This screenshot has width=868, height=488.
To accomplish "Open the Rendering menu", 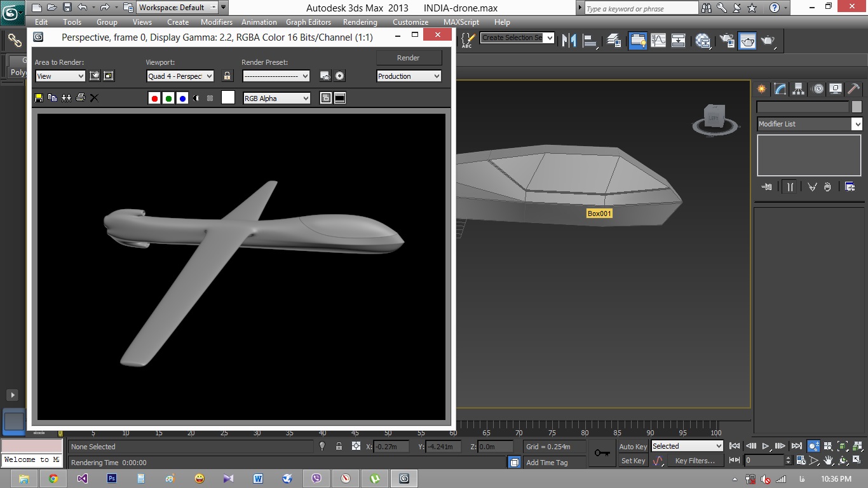I will pos(360,22).
